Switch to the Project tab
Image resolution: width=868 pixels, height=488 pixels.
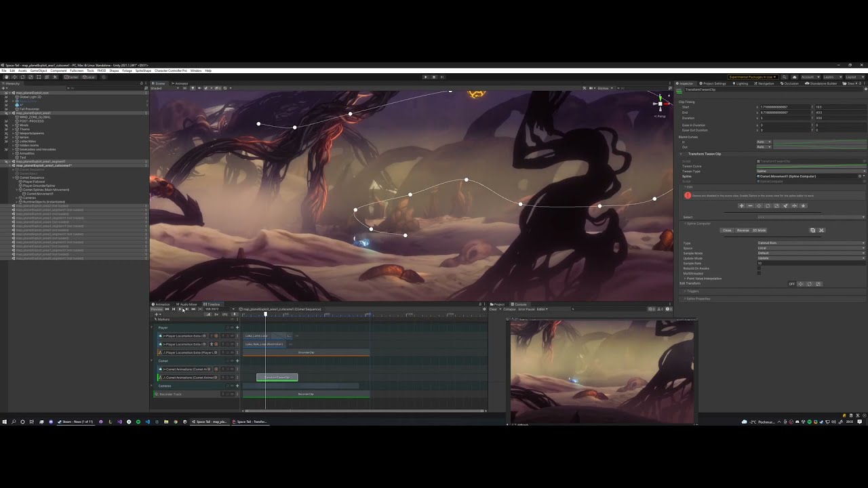pyautogui.click(x=498, y=304)
